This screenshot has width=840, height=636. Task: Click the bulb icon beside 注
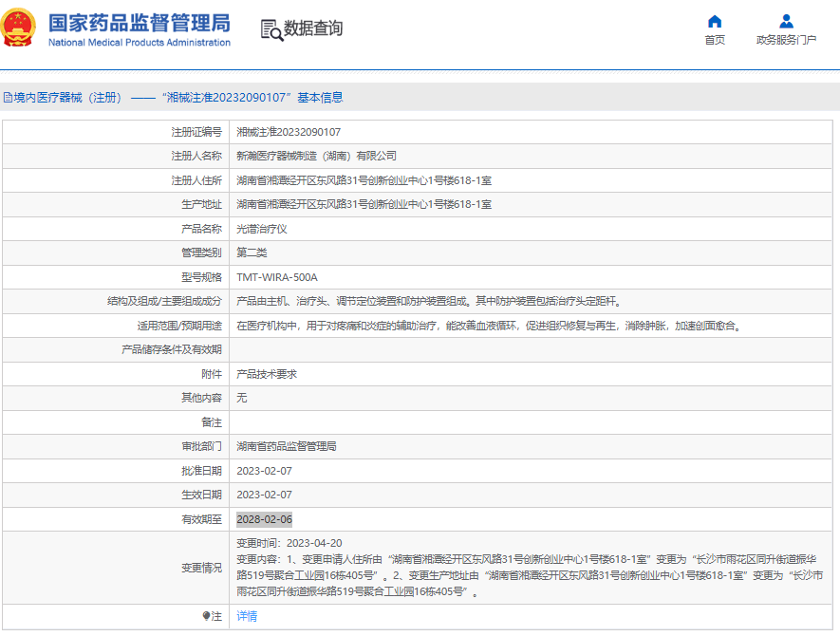206,616
